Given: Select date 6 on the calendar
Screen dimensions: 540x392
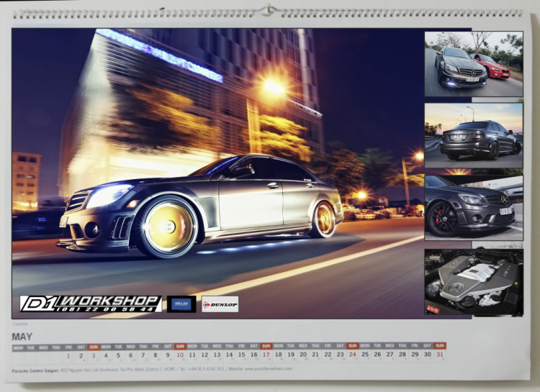Looking at the screenshot, I should [x=130, y=355].
